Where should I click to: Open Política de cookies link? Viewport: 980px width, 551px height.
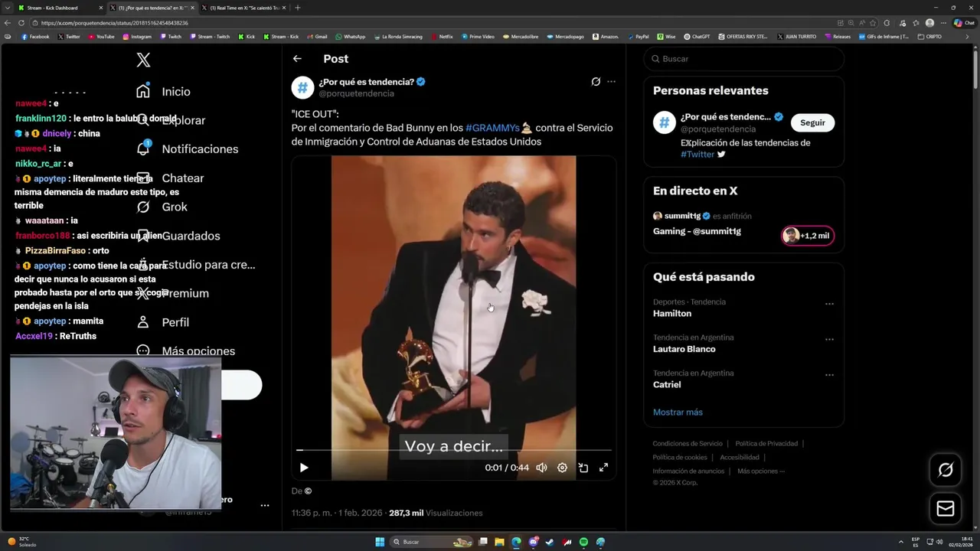coord(680,458)
